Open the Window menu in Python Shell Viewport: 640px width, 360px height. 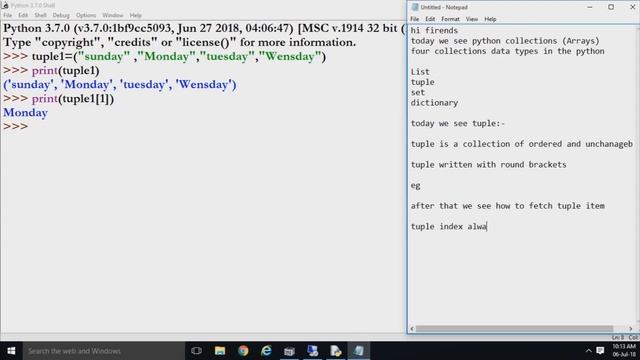click(113, 15)
